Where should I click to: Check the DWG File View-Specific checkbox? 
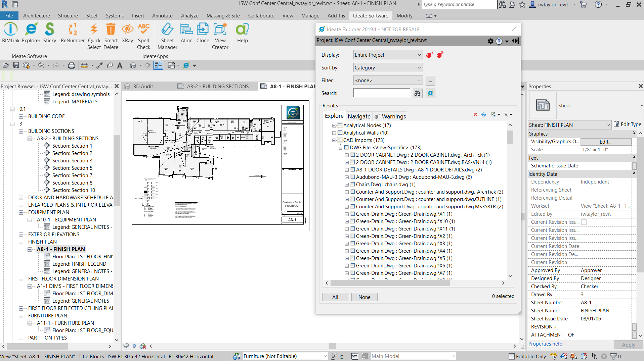346,147
